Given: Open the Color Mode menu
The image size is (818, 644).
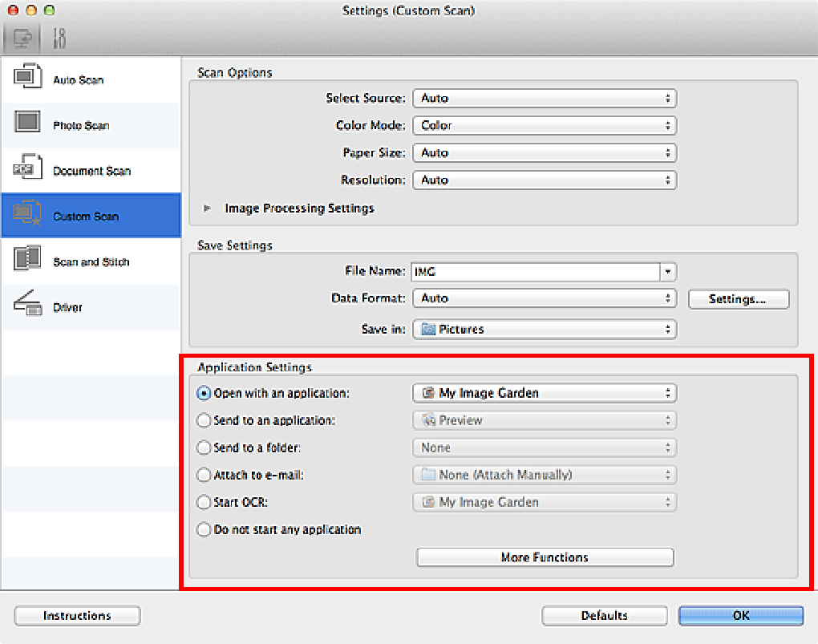Looking at the screenshot, I should click(x=545, y=125).
